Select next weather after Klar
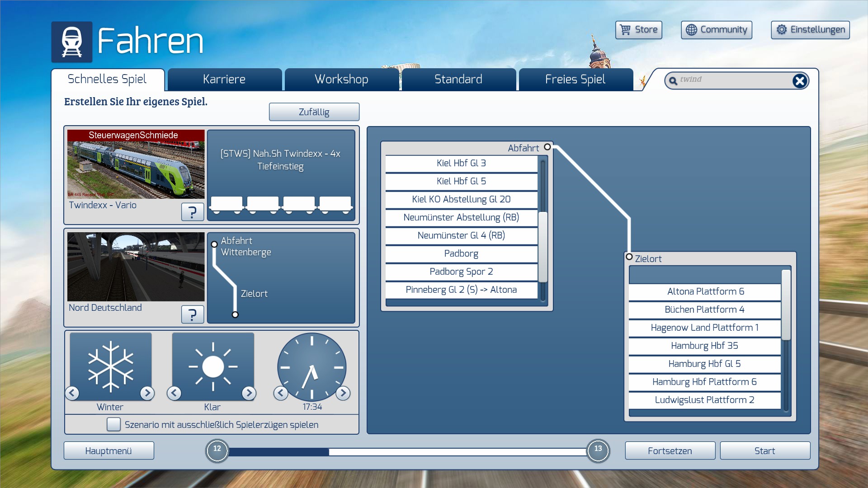Screen dimensions: 868x488 [x=249, y=393]
